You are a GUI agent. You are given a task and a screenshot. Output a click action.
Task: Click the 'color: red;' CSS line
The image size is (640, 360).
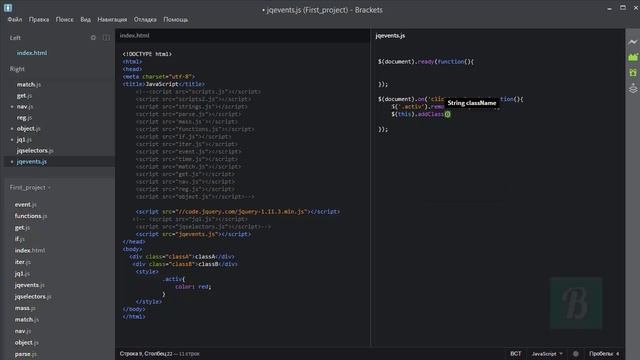[x=193, y=287]
